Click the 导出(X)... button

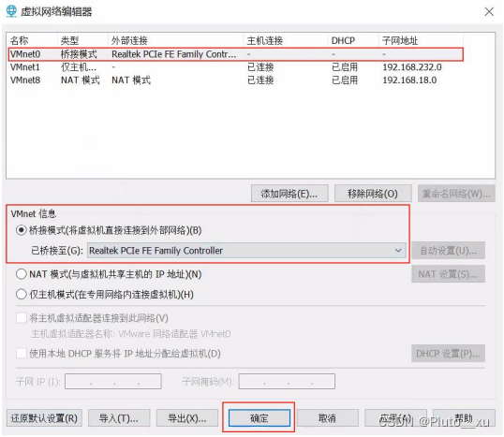[187, 418]
